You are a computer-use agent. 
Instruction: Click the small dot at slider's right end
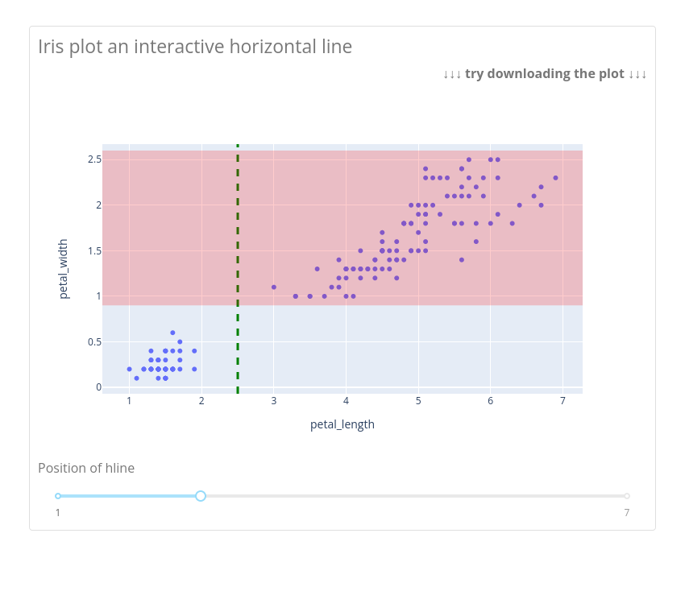(x=627, y=496)
